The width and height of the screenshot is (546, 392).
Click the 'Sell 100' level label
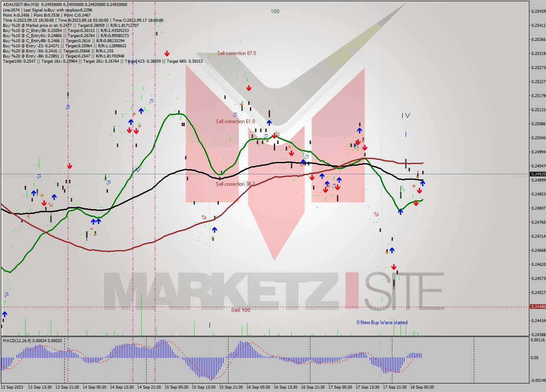[241, 310]
